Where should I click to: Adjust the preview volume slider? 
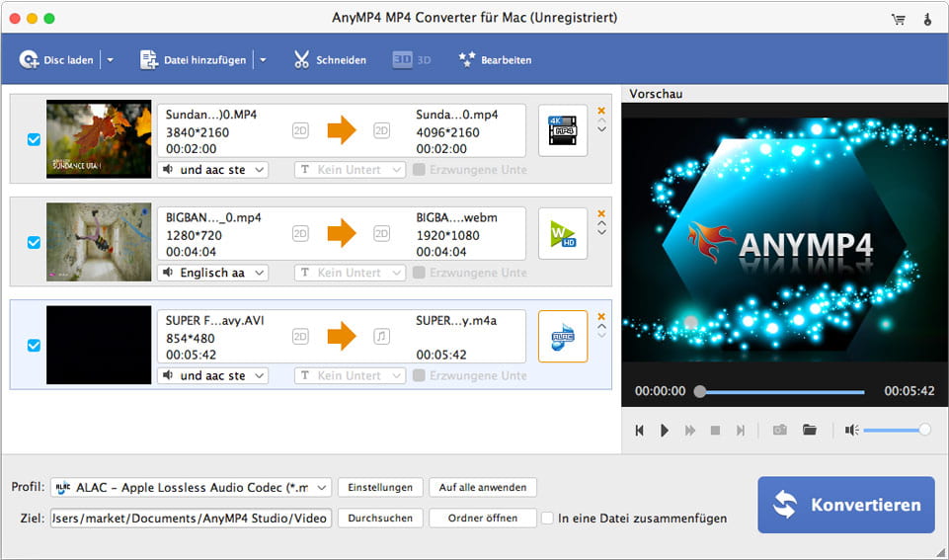[897, 430]
